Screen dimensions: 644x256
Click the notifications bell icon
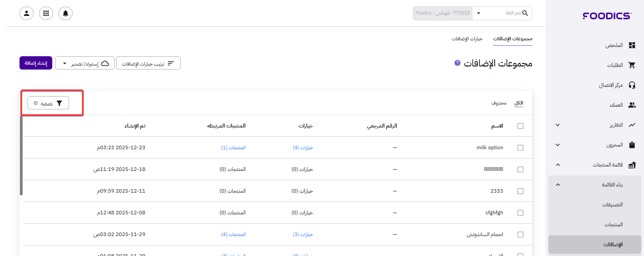tap(66, 13)
